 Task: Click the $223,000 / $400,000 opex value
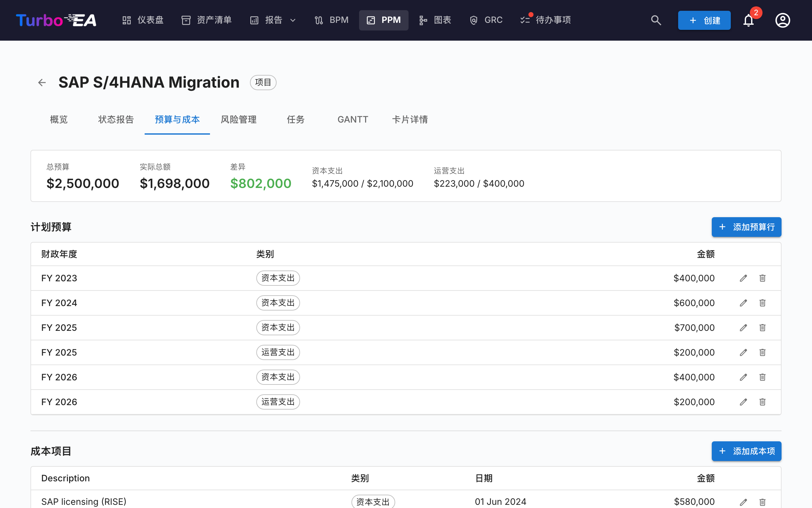tap(479, 184)
